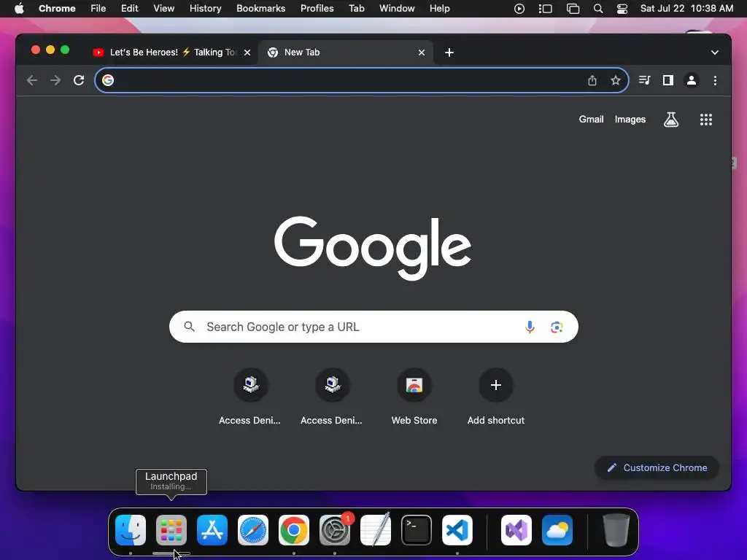747x560 pixels.
Task: Reload the current page
Action: 79,80
